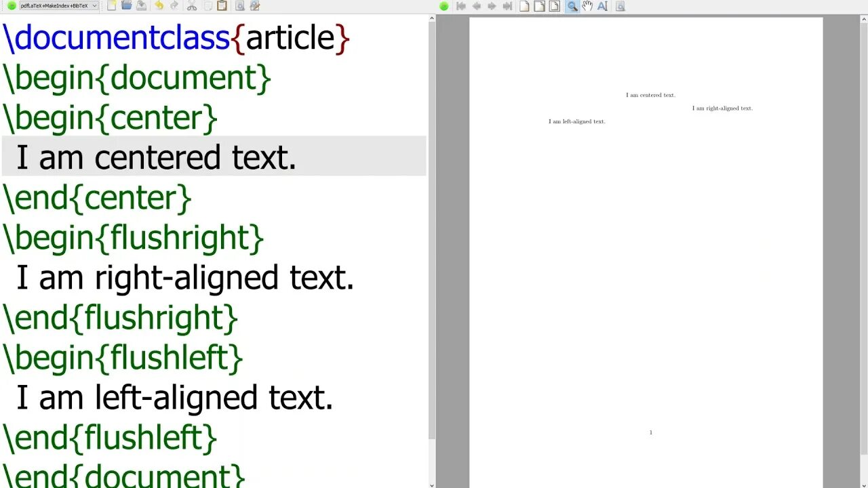This screenshot has height=488, width=868.
Task: Click the word article in braces
Action: coord(290,38)
